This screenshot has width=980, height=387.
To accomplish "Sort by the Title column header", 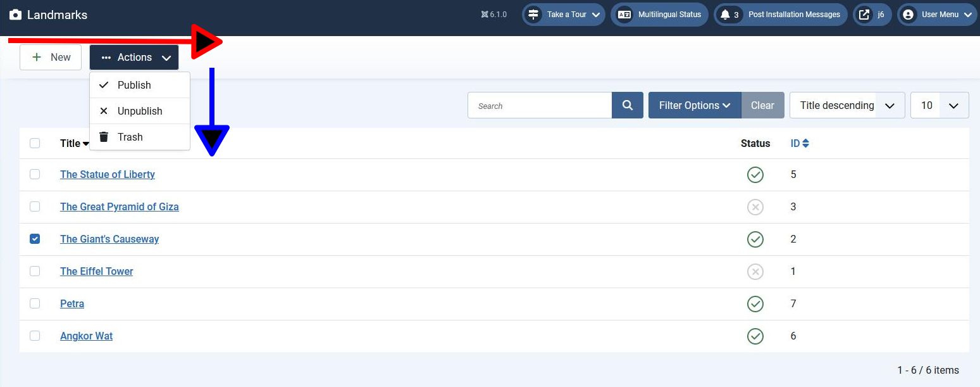I will pos(75,143).
